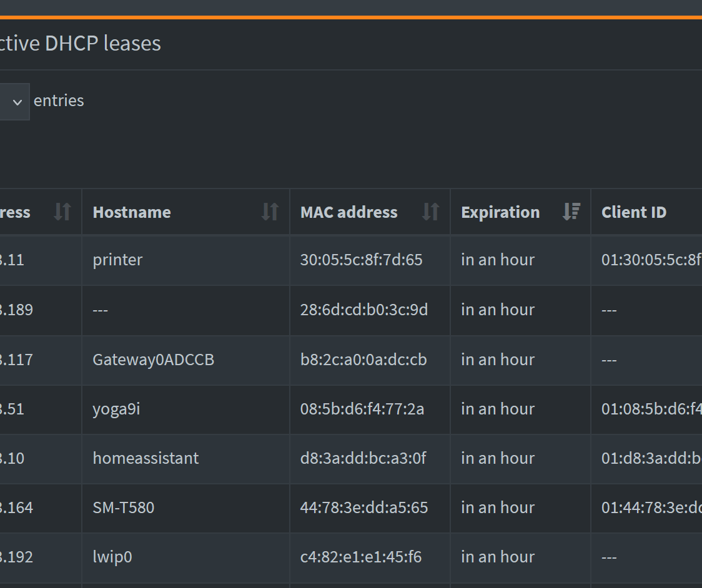Open the entries count dropdown
Image resolution: width=702 pixels, height=588 pixels.
pos(14,102)
